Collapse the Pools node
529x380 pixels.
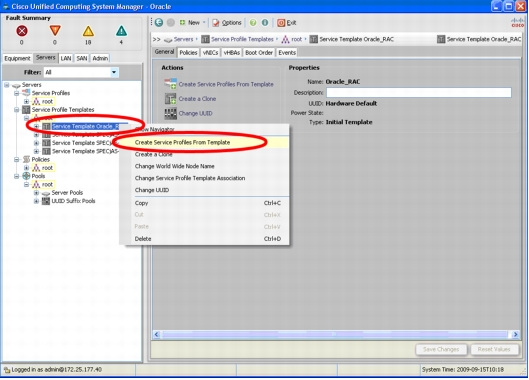tap(16, 176)
